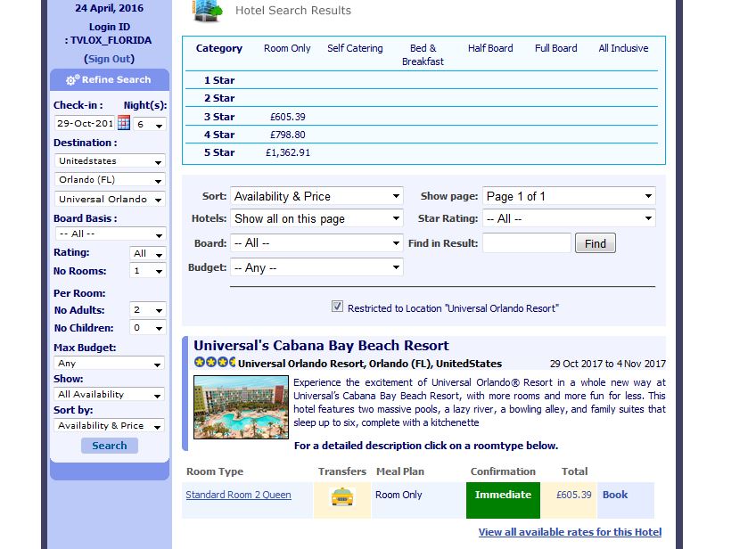Click the 4 Star price £798.80
Screen dimensions: 756x549
287,135
